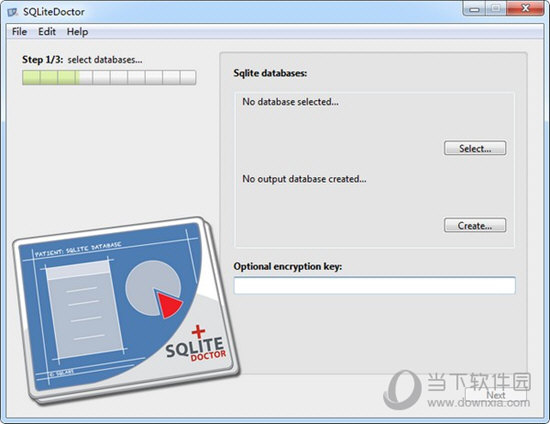Maximize the SQLiteDoctor window

[x=495, y=9]
